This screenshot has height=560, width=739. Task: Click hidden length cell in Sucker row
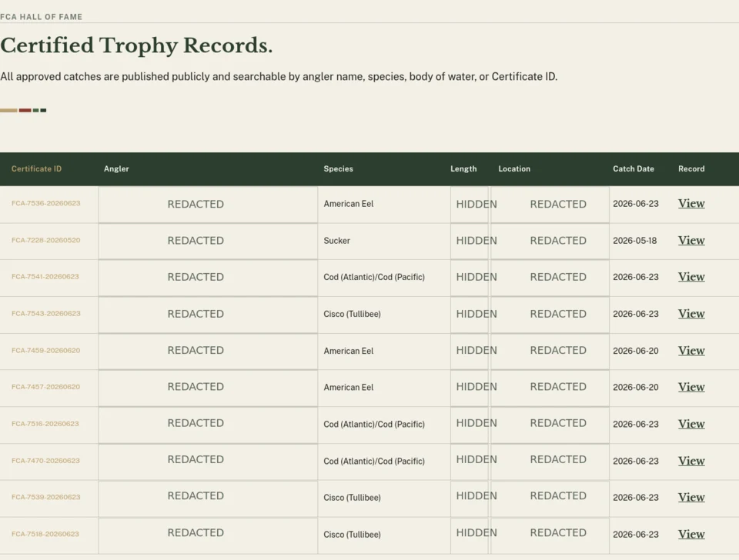[x=470, y=241]
